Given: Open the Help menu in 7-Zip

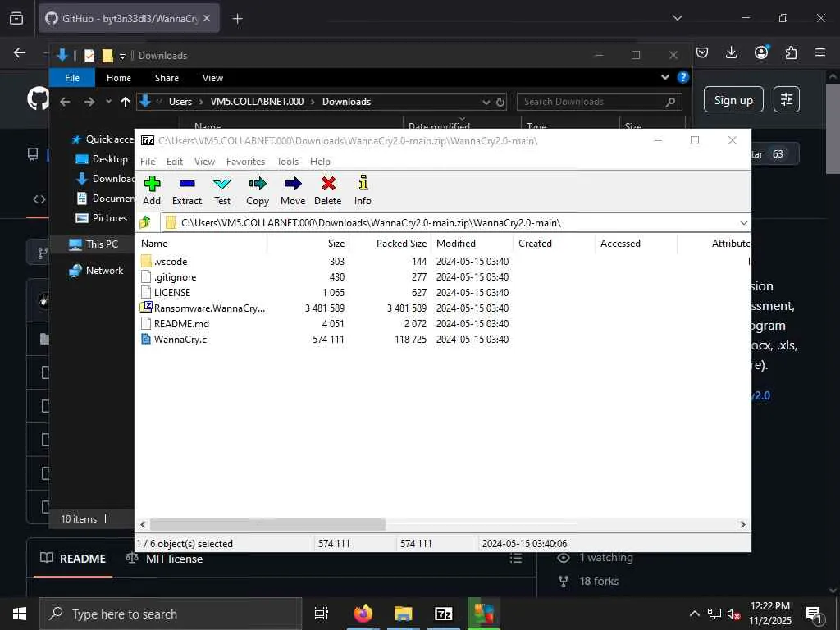Looking at the screenshot, I should (320, 162).
